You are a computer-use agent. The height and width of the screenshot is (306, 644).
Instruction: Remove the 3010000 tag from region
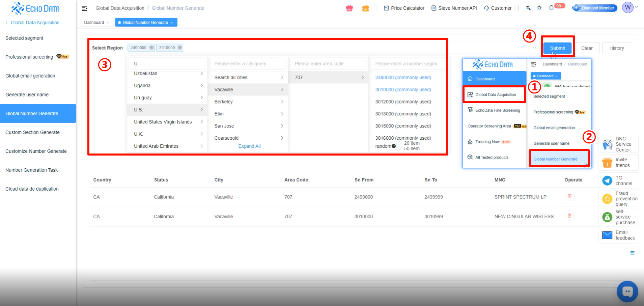click(180, 48)
